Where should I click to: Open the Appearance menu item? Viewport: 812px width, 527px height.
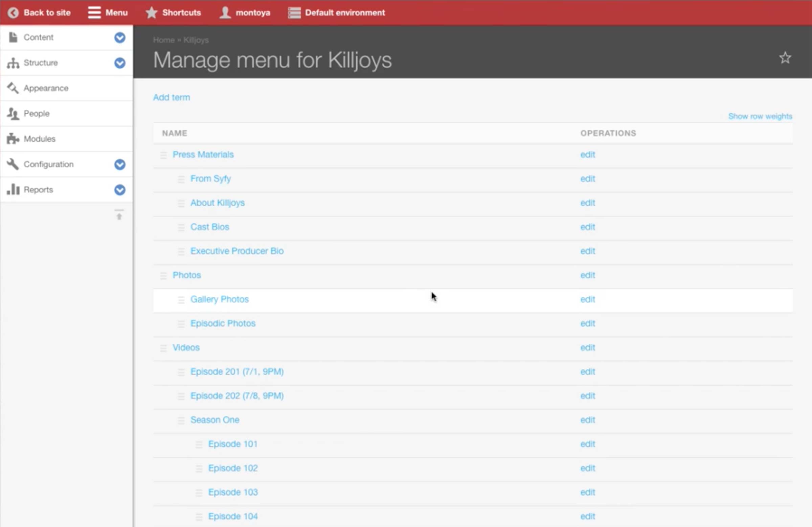click(x=46, y=88)
